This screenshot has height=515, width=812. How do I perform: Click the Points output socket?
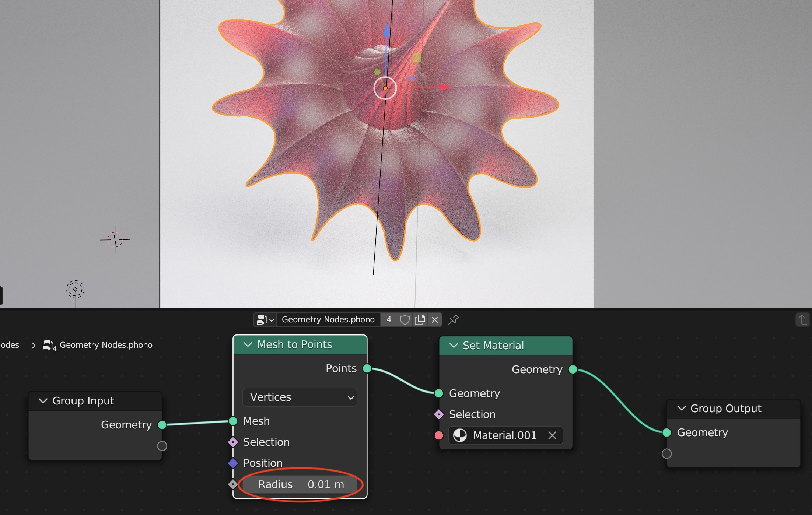[367, 368]
